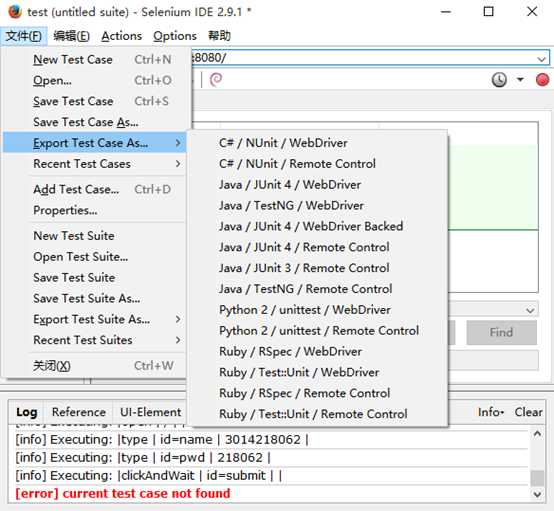The height and width of the screenshot is (511, 554).
Task: Switch to the UI-Element tab
Action: click(x=150, y=412)
